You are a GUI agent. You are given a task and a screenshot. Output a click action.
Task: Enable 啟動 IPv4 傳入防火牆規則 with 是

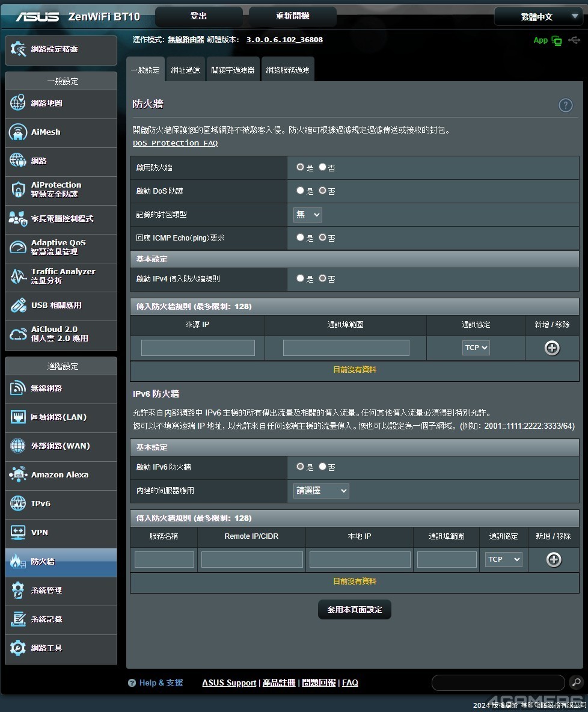[300, 278]
